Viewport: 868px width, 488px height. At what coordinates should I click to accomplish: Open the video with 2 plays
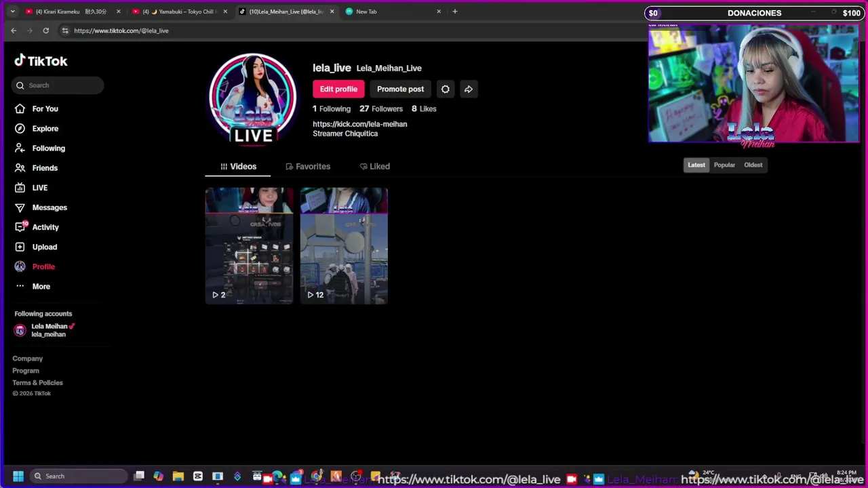249,245
